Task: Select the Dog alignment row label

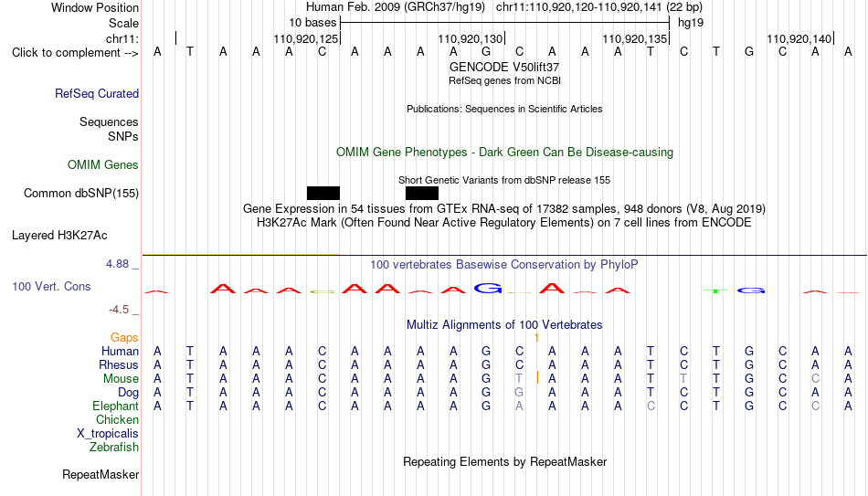Action: coord(129,393)
